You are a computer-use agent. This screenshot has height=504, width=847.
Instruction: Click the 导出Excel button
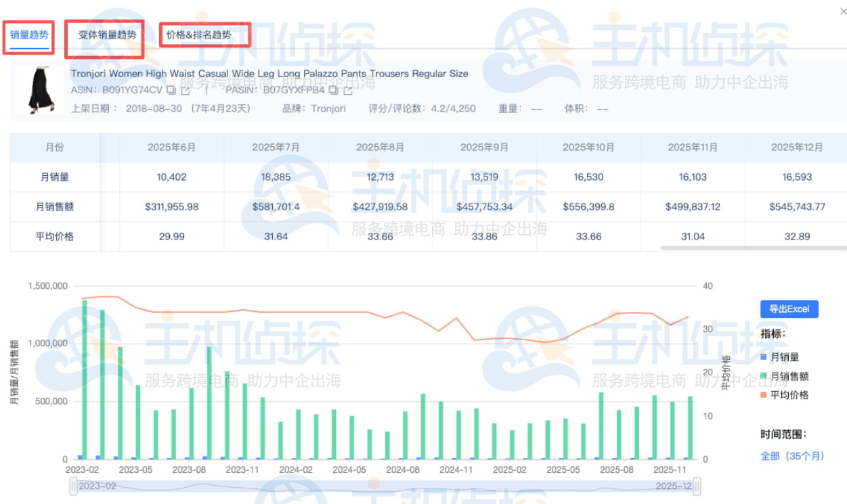point(789,309)
